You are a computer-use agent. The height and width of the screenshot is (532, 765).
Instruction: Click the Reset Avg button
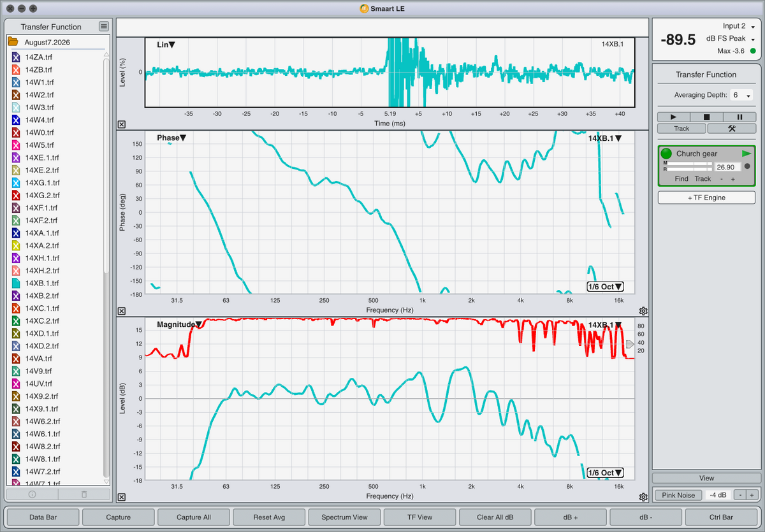[270, 517]
